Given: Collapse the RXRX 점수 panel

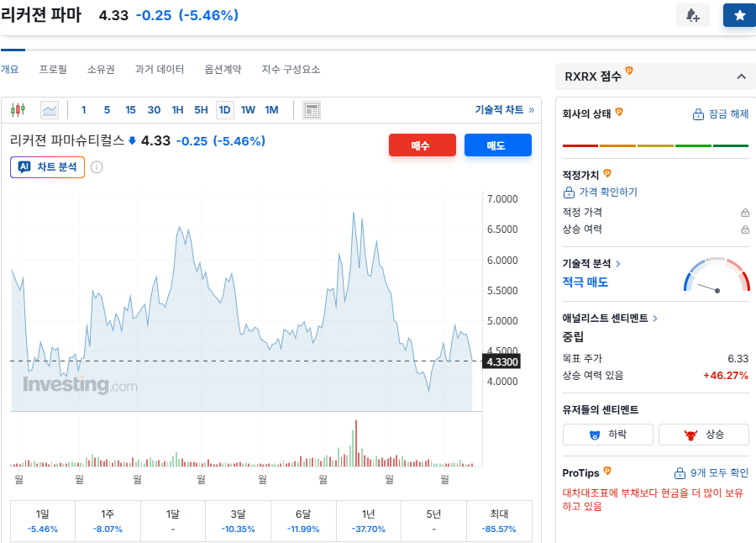Looking at the screenshot, I should 741,76.
